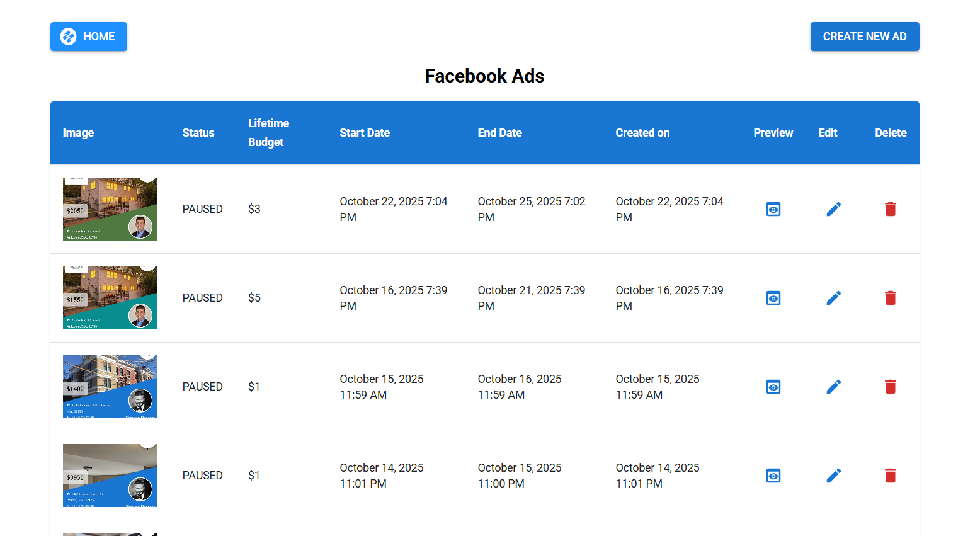Select the $1400 building ad image
Image resolution: width=980 pixels, height=536 pixels.
point(110,387)
